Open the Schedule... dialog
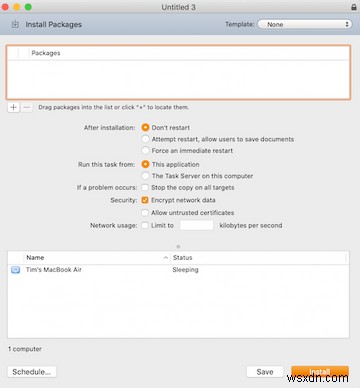360x388 pixels. pyautogui.click(x=32, y=372)
